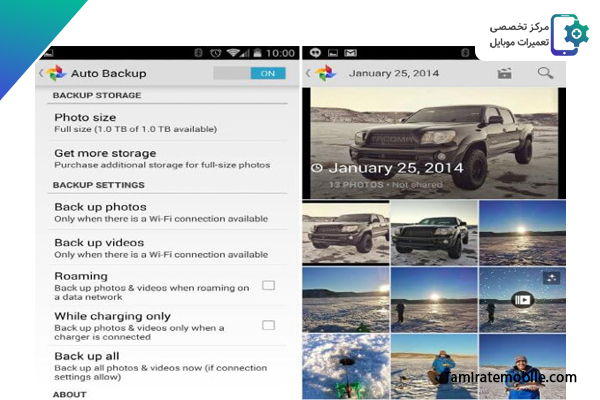Image resolution: width=600 pixels, height=400 pixels.
Task: Tap the Hangouts notification icon in status bar
Action: pyautogui.click(x=315, y=52)
